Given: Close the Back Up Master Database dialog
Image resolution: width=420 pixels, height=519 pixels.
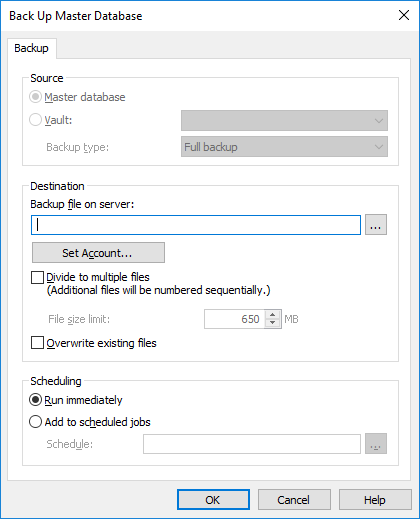Looking at the screenshot, I should click(404, 15).
